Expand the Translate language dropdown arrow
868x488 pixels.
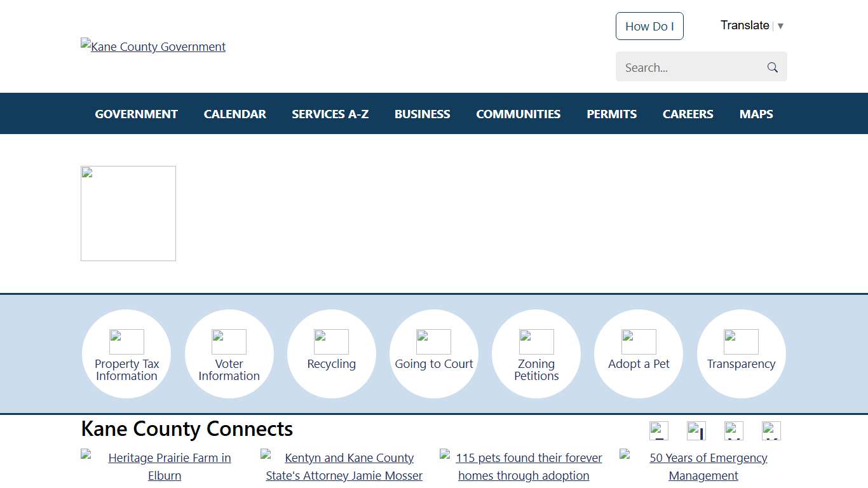point(780,26)
